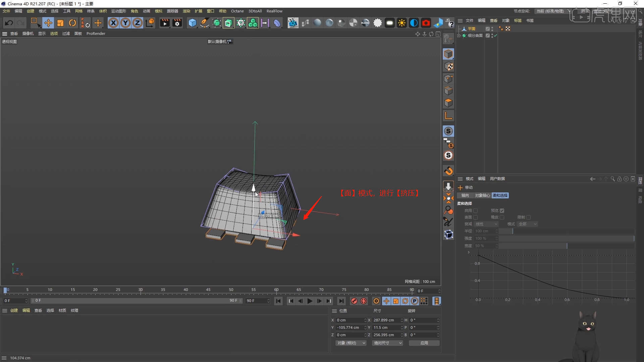Click attribute manager back arrow
Screen dimensions: 644x362
tap(593, 179)
